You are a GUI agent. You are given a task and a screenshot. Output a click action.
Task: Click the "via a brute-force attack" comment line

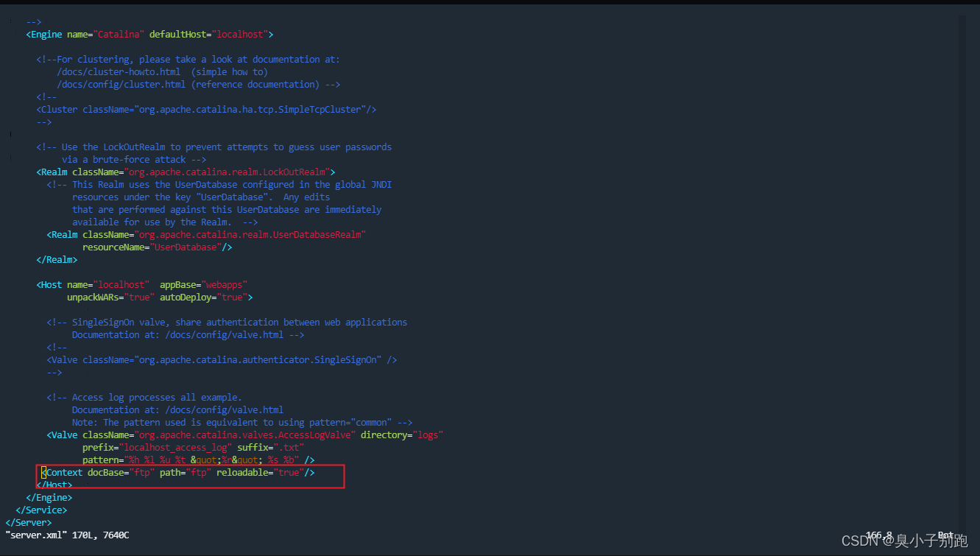pos(134,160)
